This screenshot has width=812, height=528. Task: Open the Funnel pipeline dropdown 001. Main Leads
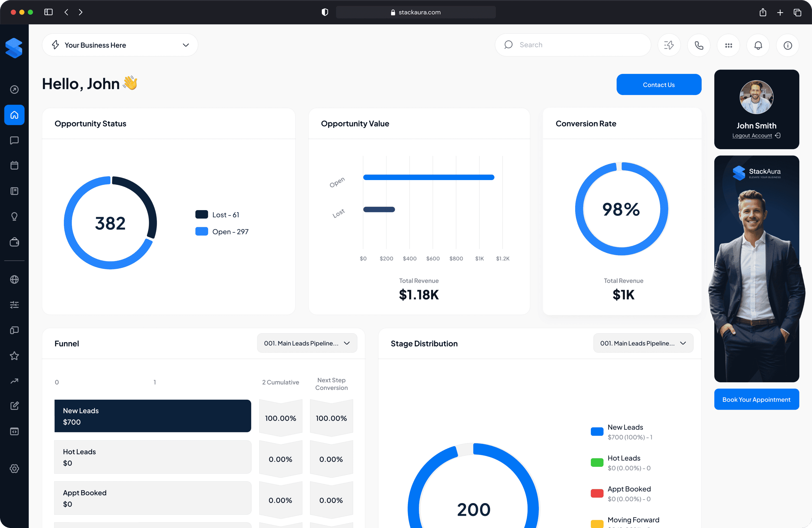tap(307, 343)
